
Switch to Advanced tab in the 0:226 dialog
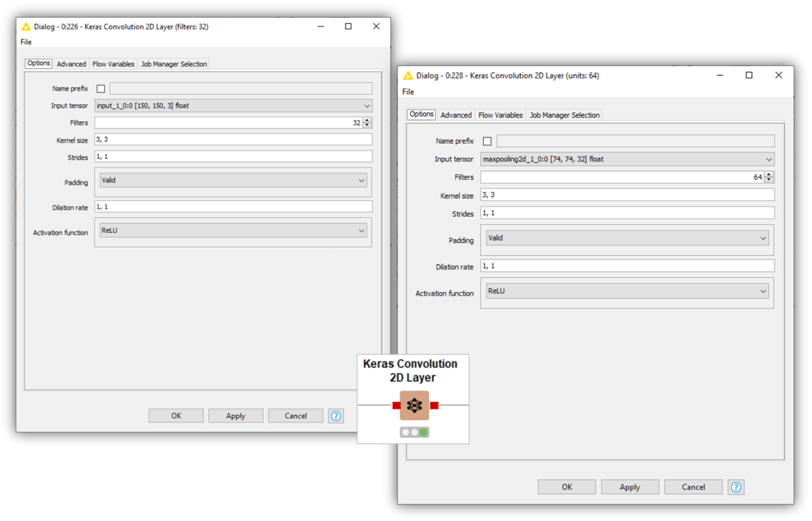click(x=71, y=64)
